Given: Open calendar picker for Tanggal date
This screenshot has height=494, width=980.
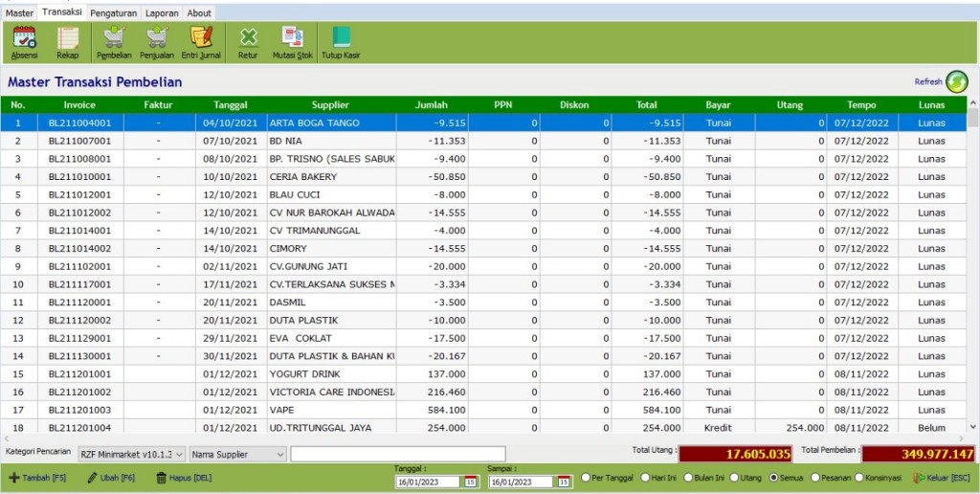Looking at the screenshot, I should pyautogui.click(x=470, y=483).
